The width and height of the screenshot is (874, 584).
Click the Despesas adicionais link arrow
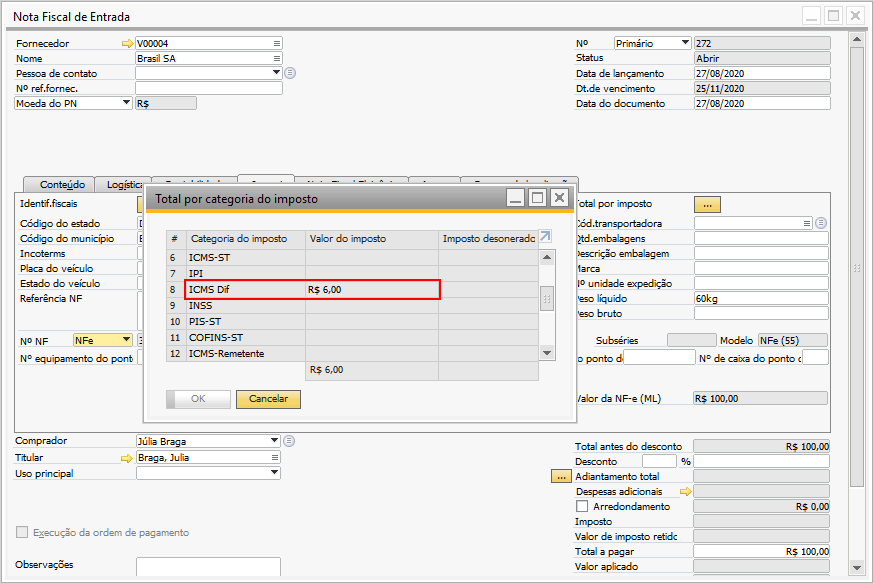pyautogui.click(x=686, y=491)
